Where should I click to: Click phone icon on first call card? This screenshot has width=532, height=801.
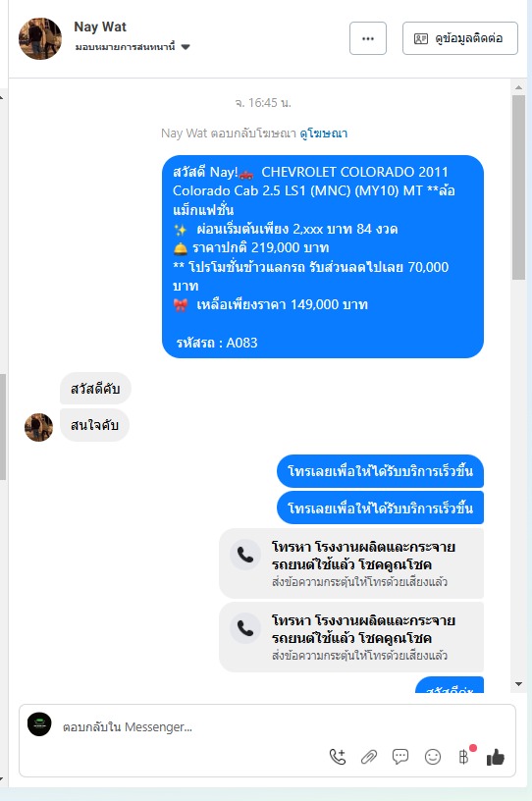[245, 555]
